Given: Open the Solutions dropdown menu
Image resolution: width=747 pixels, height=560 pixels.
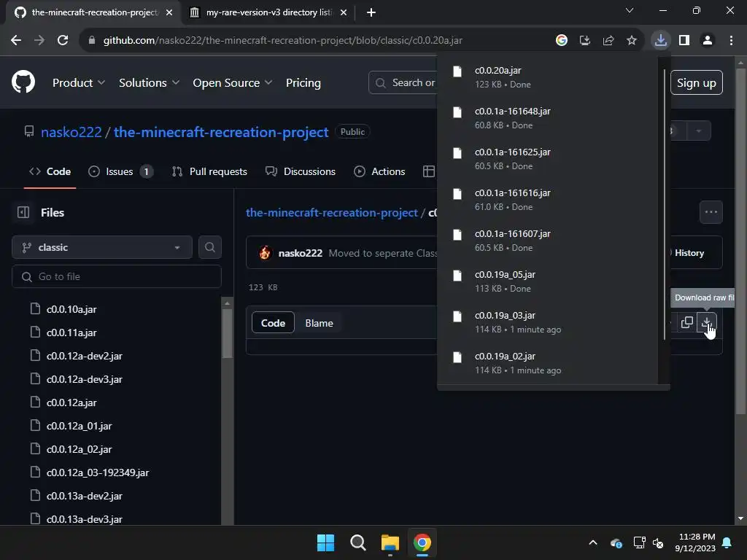Looking at the screenshot, I should (149, 82).
